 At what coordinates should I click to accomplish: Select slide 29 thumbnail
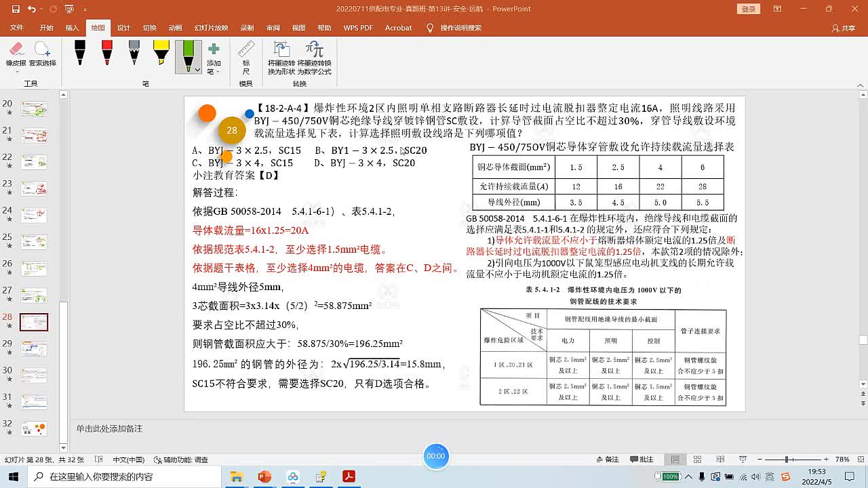click(x=34, y=348)
